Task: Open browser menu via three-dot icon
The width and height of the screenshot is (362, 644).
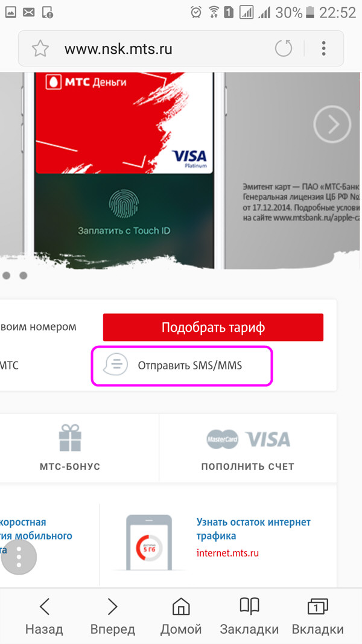Action: coord(324,48)
